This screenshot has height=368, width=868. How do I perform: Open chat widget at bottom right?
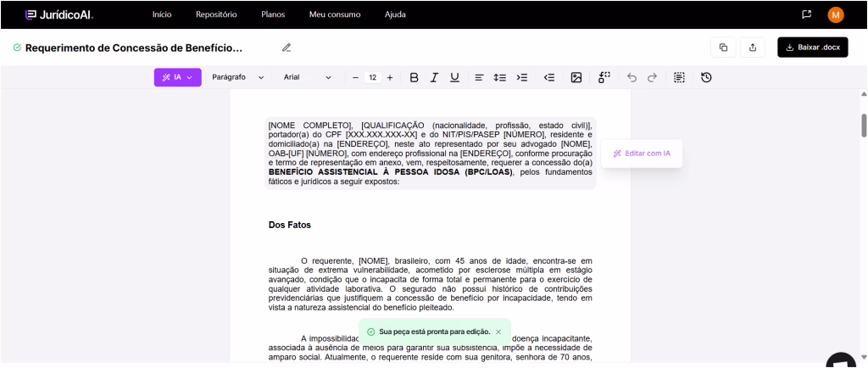(x=843, y=360)
